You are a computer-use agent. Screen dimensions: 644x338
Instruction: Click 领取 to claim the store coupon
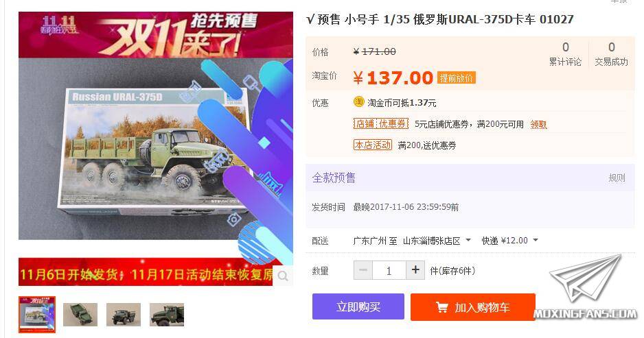coord(538,124)
